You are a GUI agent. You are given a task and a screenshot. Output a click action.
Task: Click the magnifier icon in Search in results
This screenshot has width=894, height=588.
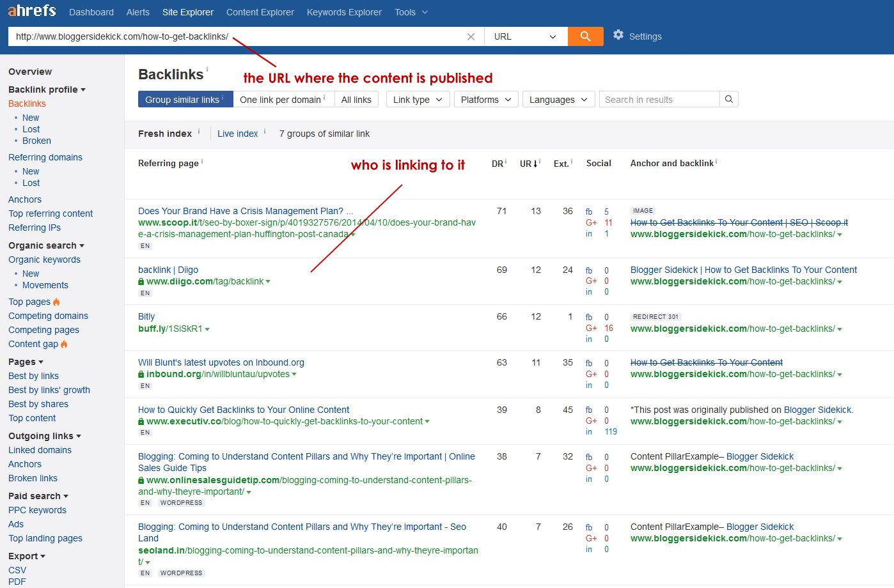pyautogui.click(x=728, y=99)
